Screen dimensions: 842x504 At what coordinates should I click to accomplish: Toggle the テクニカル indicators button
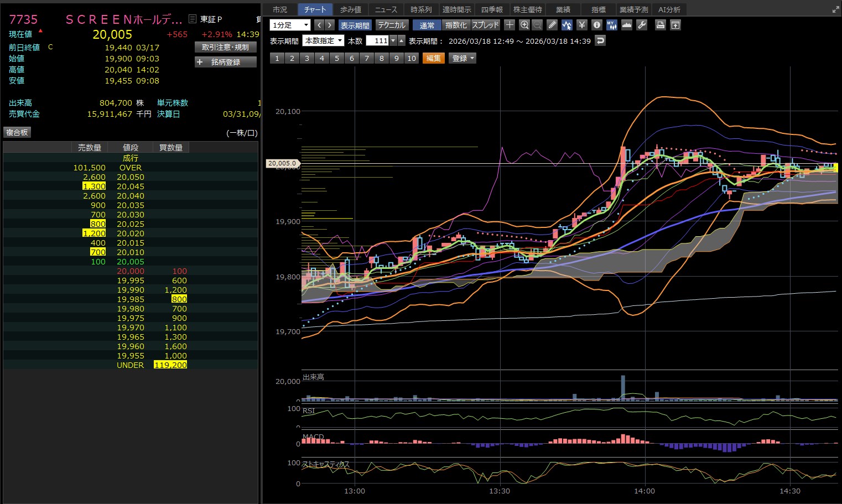tap(392, 25)
